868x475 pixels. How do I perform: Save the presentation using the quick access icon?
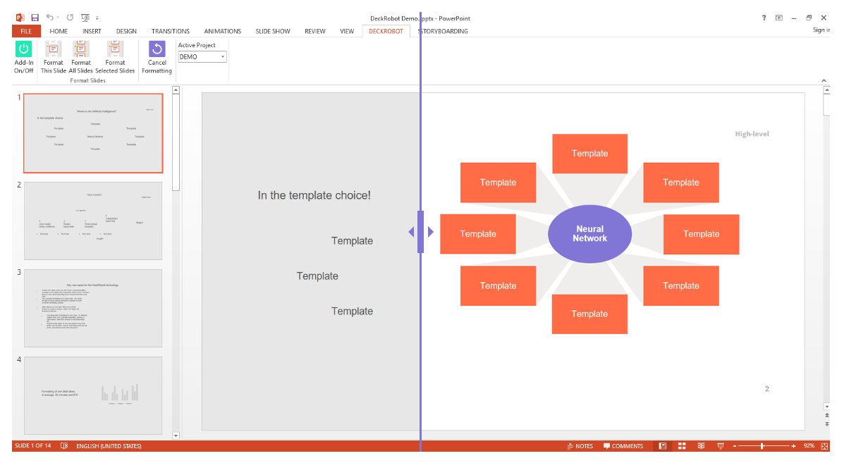coord(35,18)
